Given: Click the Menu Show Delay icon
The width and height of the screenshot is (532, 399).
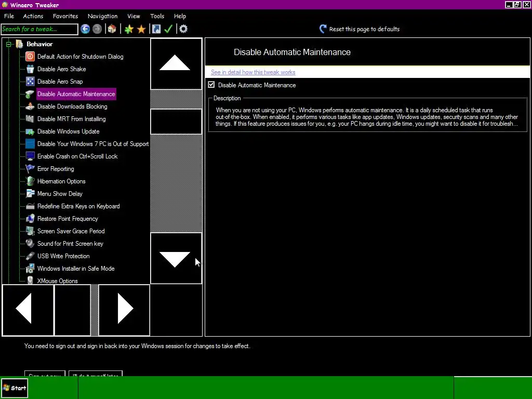Looking at the screenshot, I should pos(30,194).
